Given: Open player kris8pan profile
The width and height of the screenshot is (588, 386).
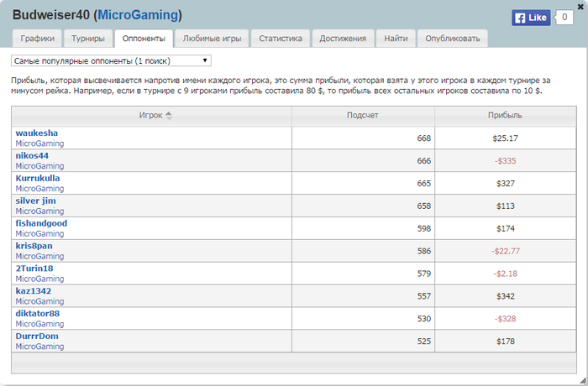Looking at the screenshot, I should click(x=34, y=246).
